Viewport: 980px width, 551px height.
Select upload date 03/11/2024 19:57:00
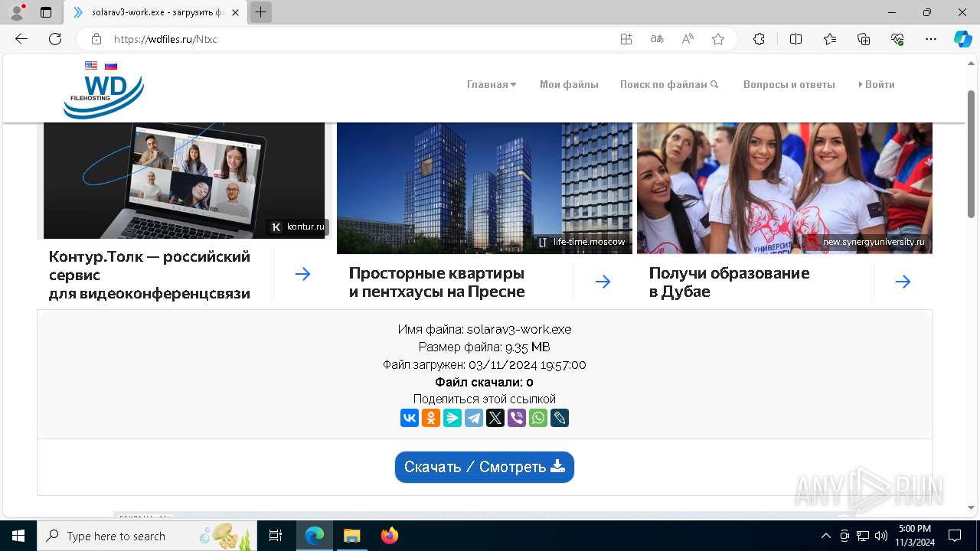point(528,365)
